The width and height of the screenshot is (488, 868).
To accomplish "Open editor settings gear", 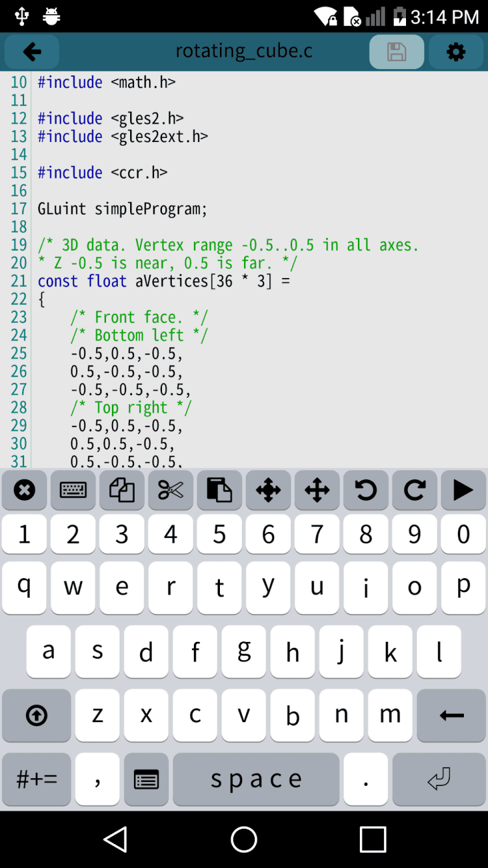I will pos(456,52).
